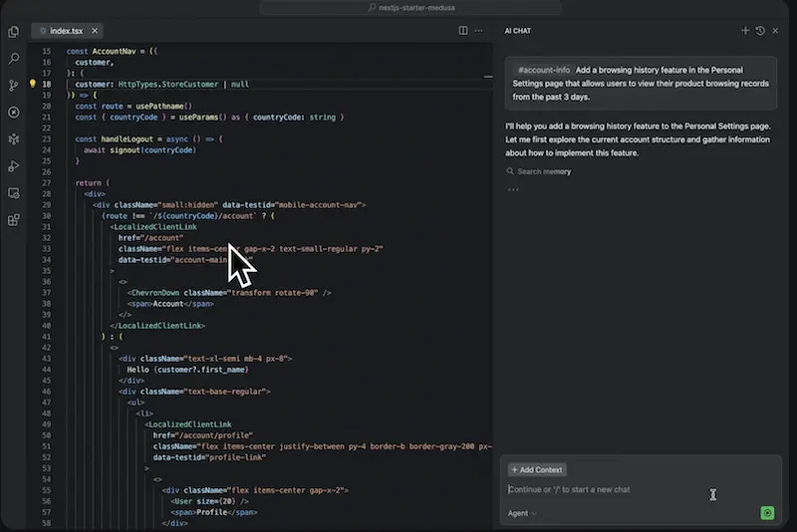
Task: Click '<span>Account</span>' on line 38
Action: tap(170, 303)
